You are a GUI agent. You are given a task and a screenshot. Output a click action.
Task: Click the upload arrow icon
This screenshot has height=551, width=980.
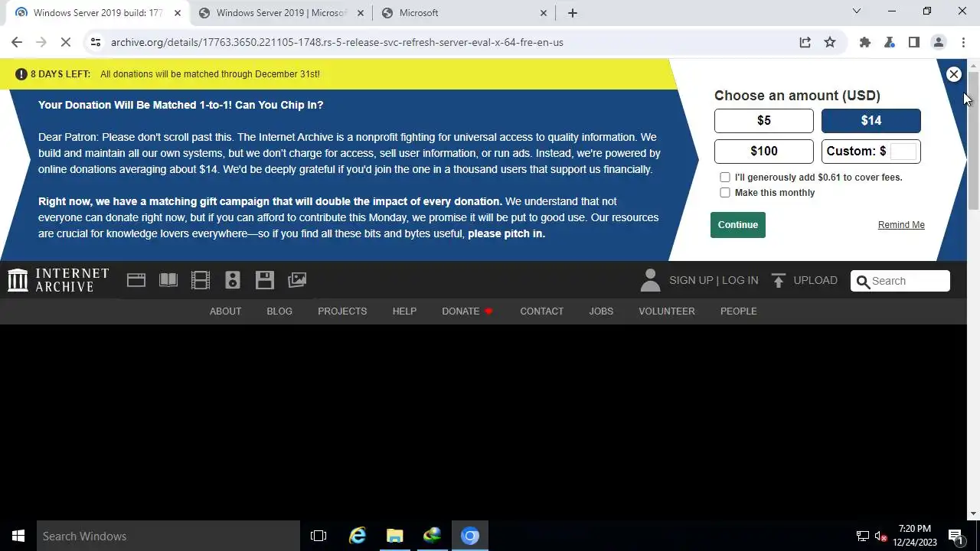click(779, 280)
